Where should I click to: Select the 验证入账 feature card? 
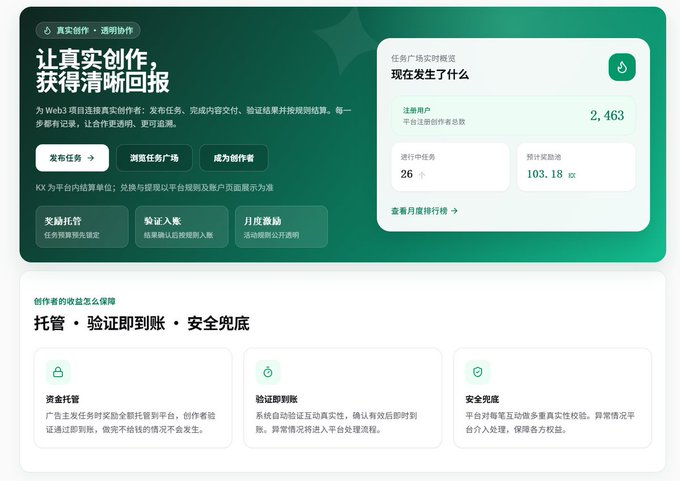point(182,227)
